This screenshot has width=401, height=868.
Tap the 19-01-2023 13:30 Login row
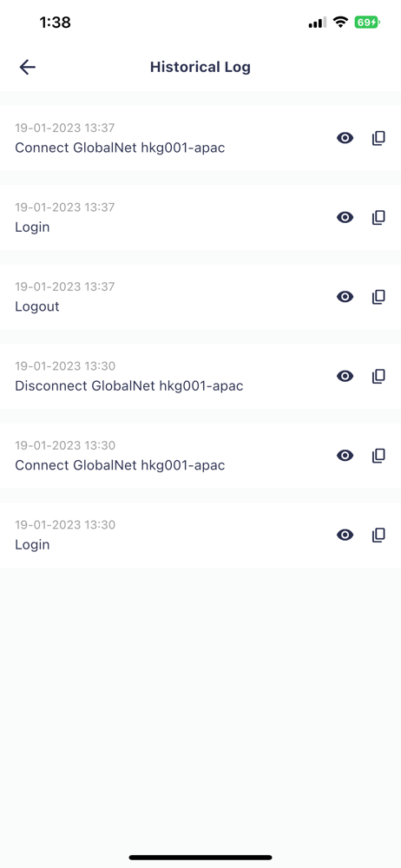point(200,535)
